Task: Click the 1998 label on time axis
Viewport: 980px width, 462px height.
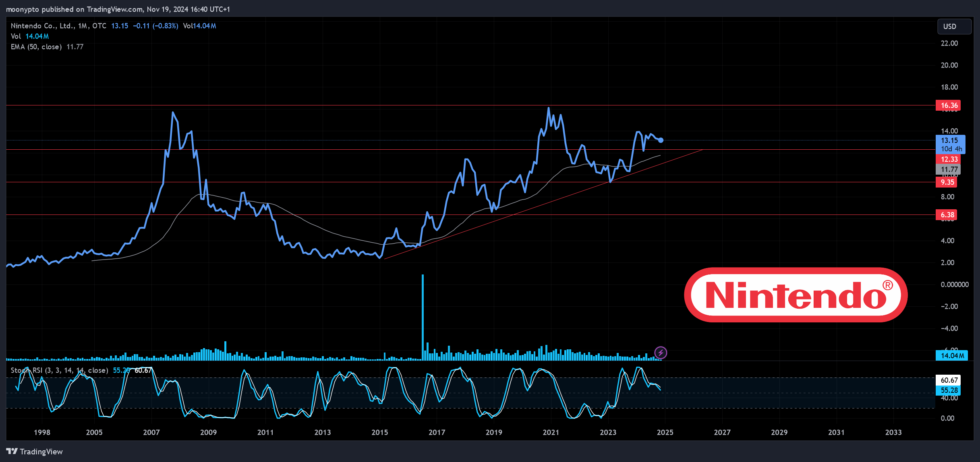Action: click(x=42, y=432)
